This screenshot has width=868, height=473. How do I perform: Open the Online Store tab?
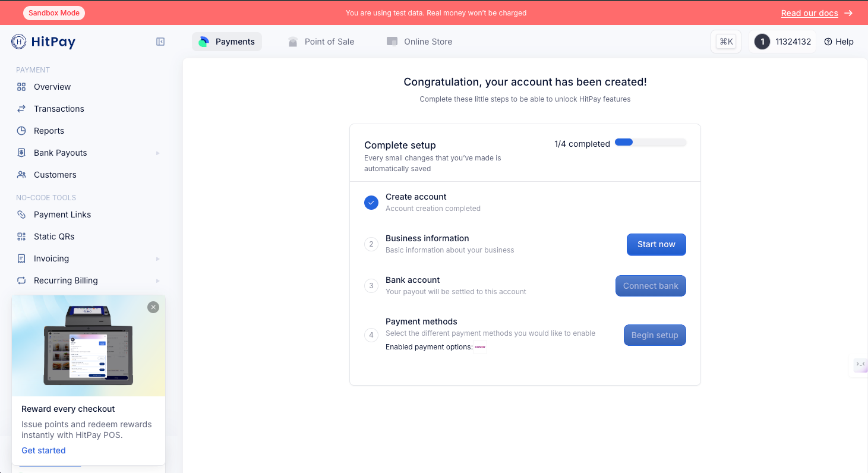[x=419, y=42]
